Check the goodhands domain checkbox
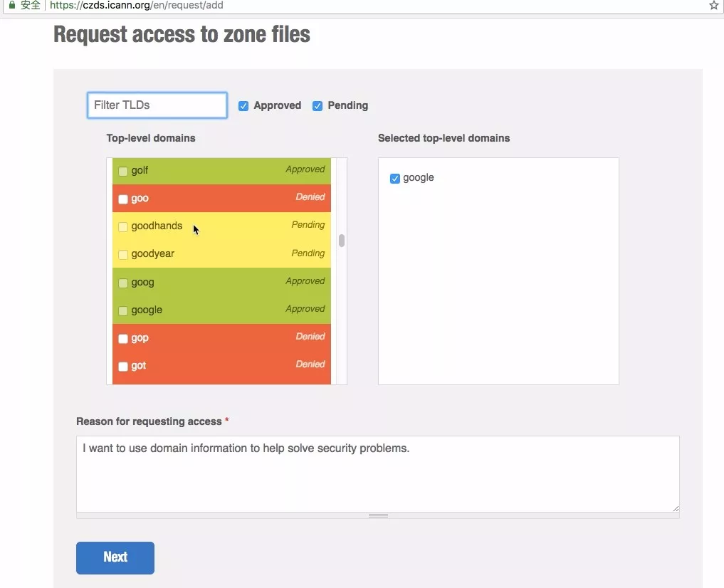The height and width of the screenshot is (588, 724). coord(123,227)
